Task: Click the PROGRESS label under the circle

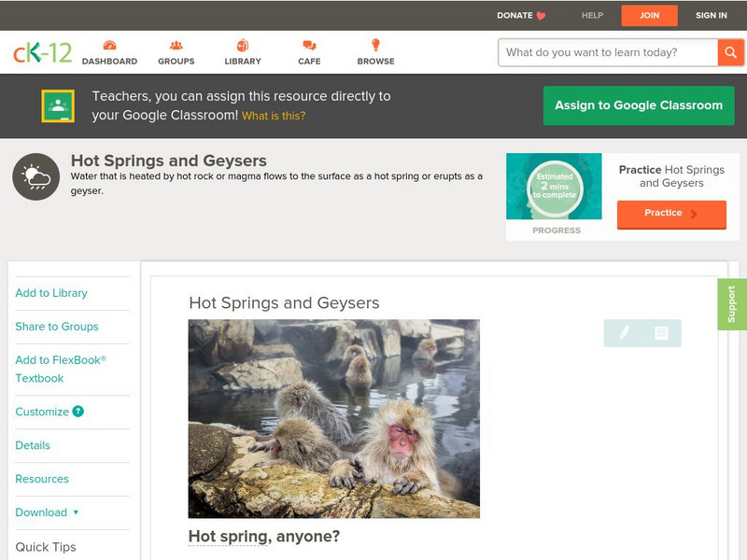Action: click(557, 231)
